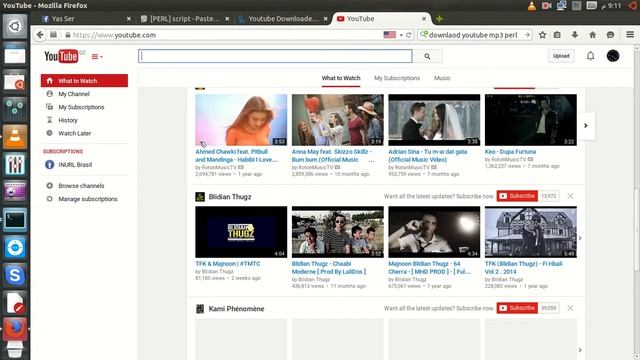
Task: Show next videos in RotonMusicTV row
Action: [586, 126]
